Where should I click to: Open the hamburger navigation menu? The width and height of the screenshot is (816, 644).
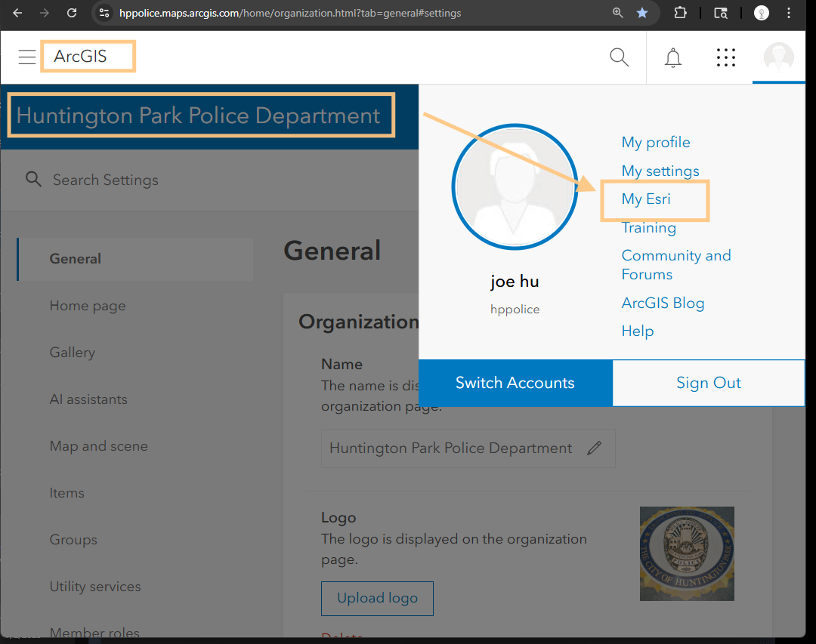pos(27,57)
